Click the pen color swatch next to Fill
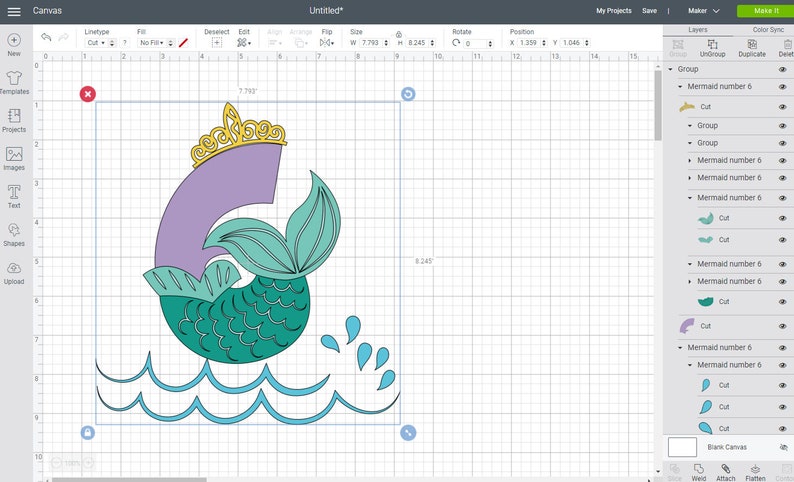This screenshot has width=794, height=482. click(x=183, y=43)
